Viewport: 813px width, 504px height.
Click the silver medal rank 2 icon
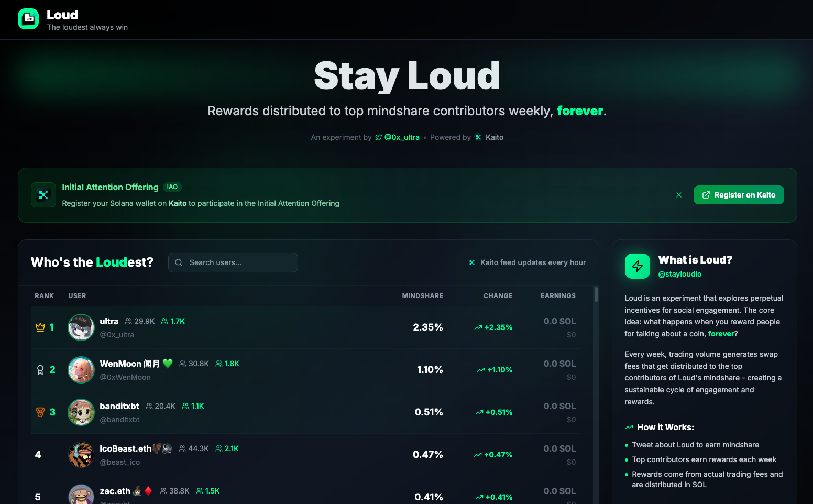(40, 370)
